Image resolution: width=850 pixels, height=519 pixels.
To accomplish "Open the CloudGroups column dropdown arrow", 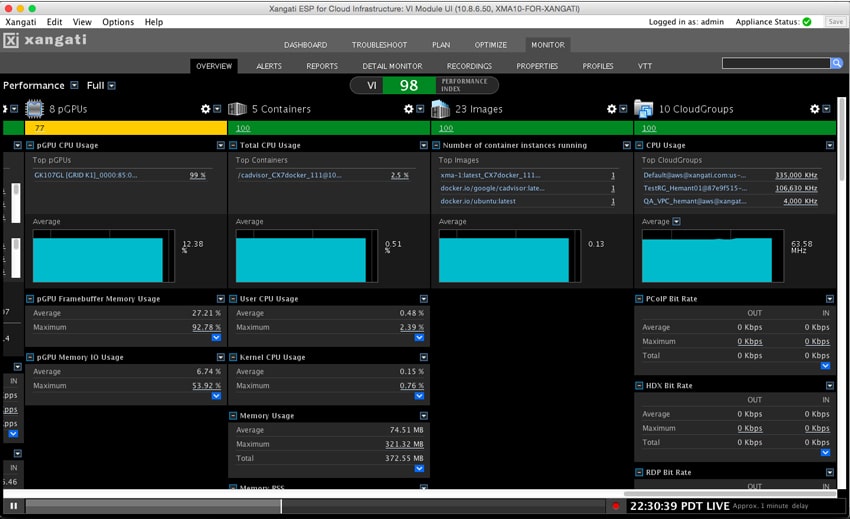I will [x=826, y=109].
